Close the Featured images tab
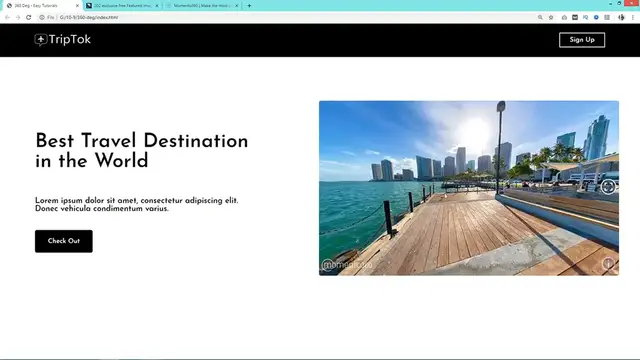 point(157,6)
